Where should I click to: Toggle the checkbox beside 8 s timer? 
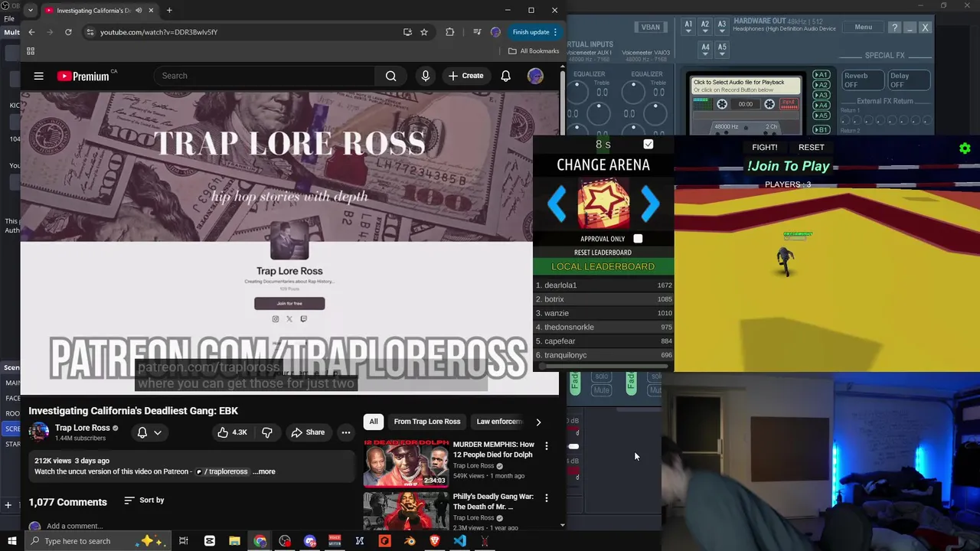point(648,144)
